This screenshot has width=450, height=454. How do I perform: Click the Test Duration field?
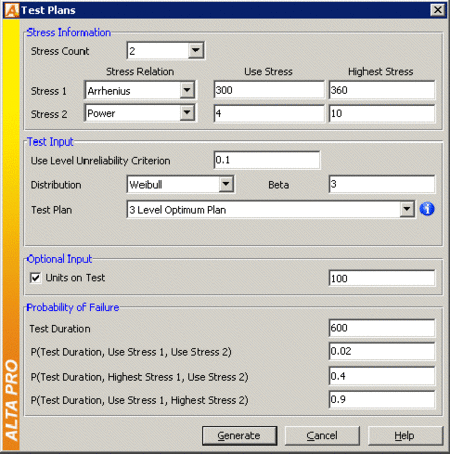point(382,328)
